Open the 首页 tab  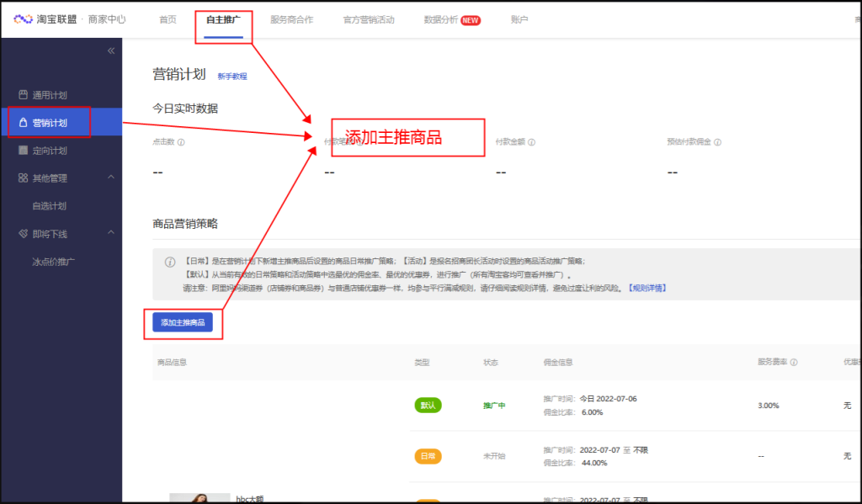[168, 19]
